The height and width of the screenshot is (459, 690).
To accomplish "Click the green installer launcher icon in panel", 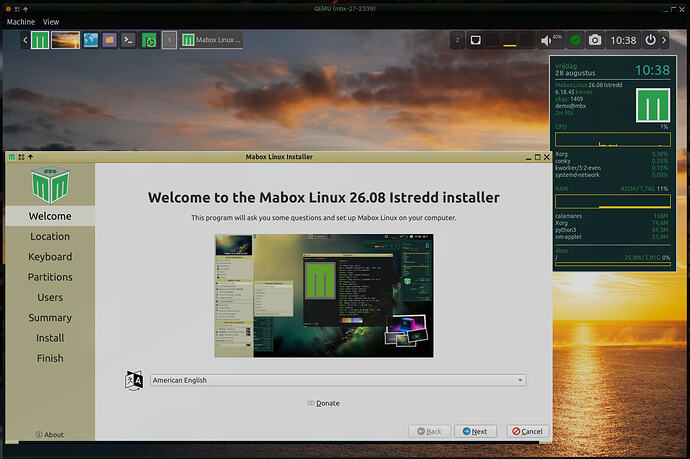I will pos(149,40).
